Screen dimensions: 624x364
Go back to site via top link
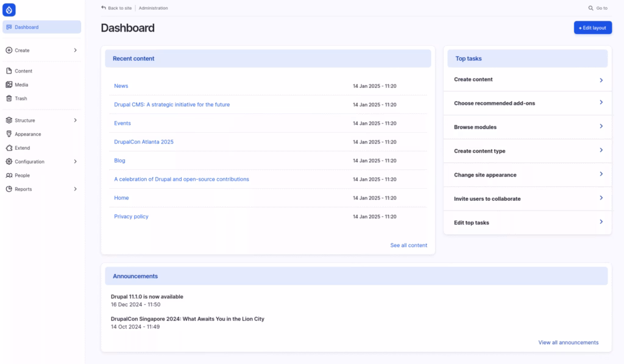tap(117, 8)
